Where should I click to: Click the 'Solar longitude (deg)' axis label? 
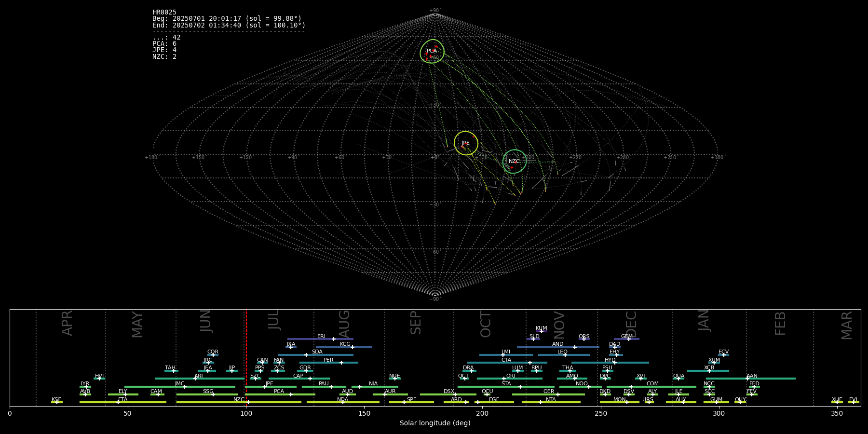(435, 423)
